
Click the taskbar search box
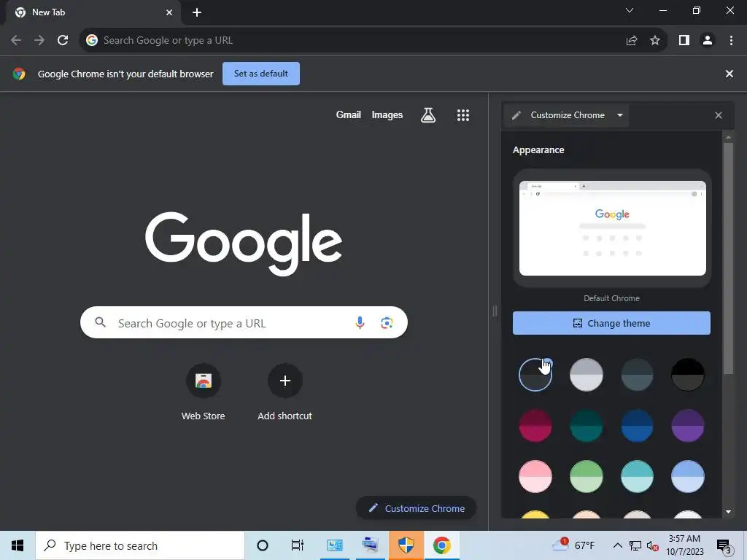(140, 545)
